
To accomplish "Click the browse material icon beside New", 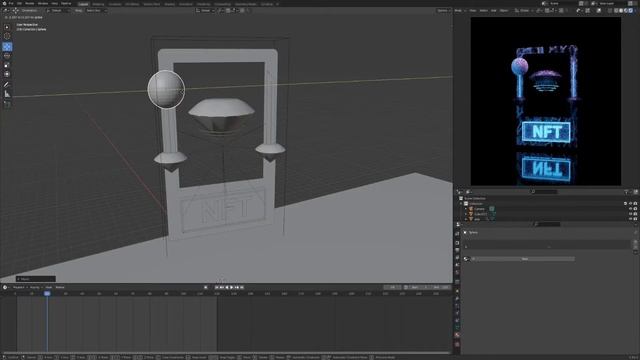I will pos(466,259).
